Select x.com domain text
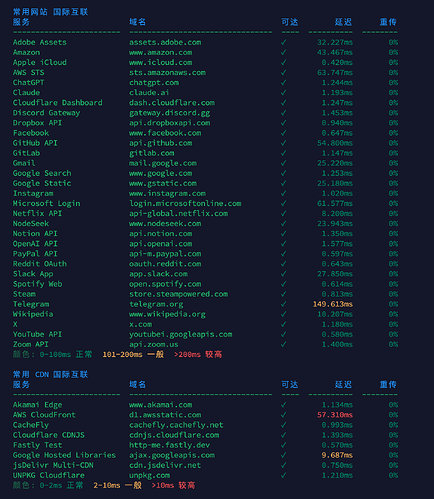The image size is (434, 499). tap(141, 324)
